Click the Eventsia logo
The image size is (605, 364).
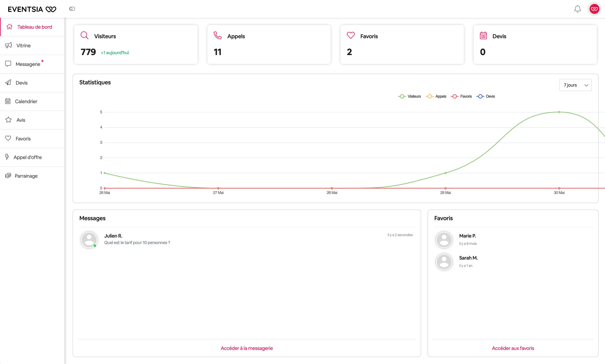point(32,9)
